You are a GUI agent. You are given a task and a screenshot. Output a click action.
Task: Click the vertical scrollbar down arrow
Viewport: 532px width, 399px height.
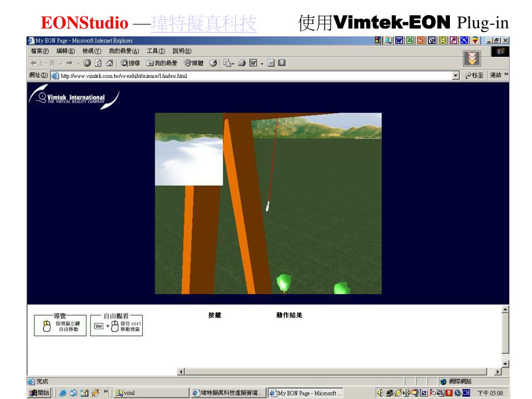(x=505, y=364)
